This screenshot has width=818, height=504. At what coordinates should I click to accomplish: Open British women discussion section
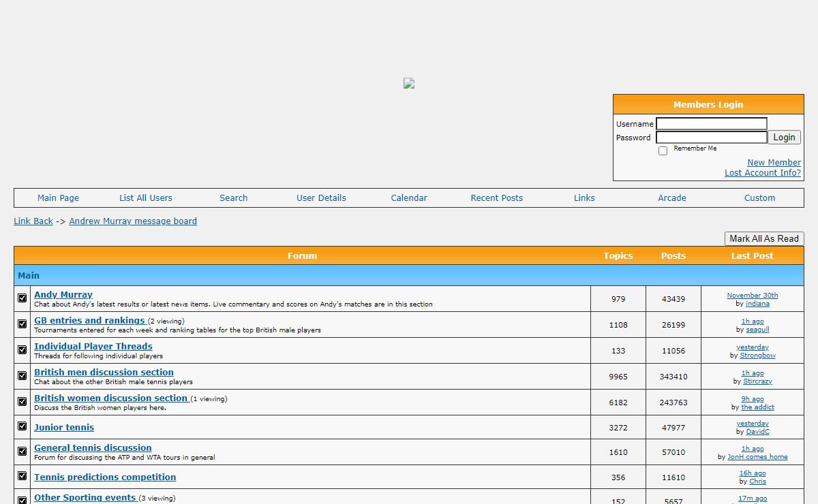pyautogui.click(x=110, y=398)
